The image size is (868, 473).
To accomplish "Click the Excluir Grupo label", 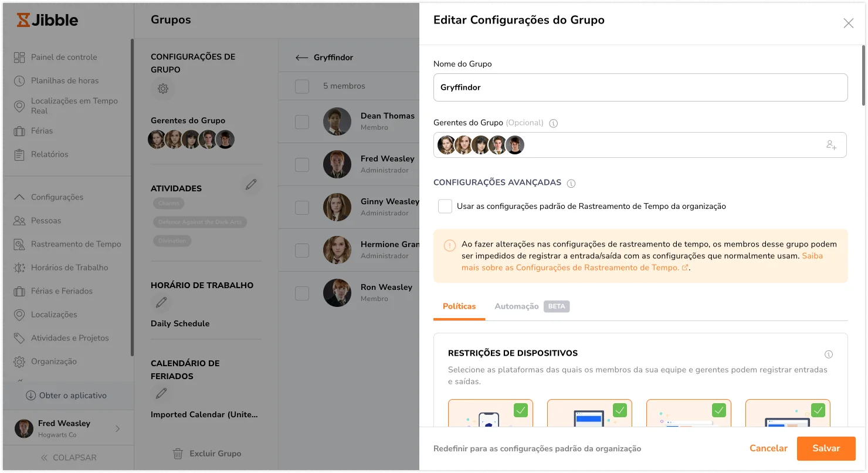I will (215, 454).
